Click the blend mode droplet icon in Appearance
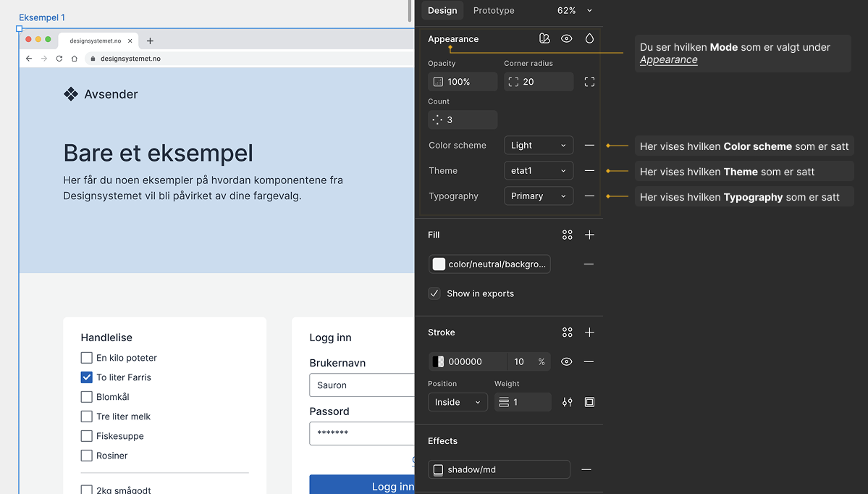Viewport: 868px width, 494px height. click(589, 39)
